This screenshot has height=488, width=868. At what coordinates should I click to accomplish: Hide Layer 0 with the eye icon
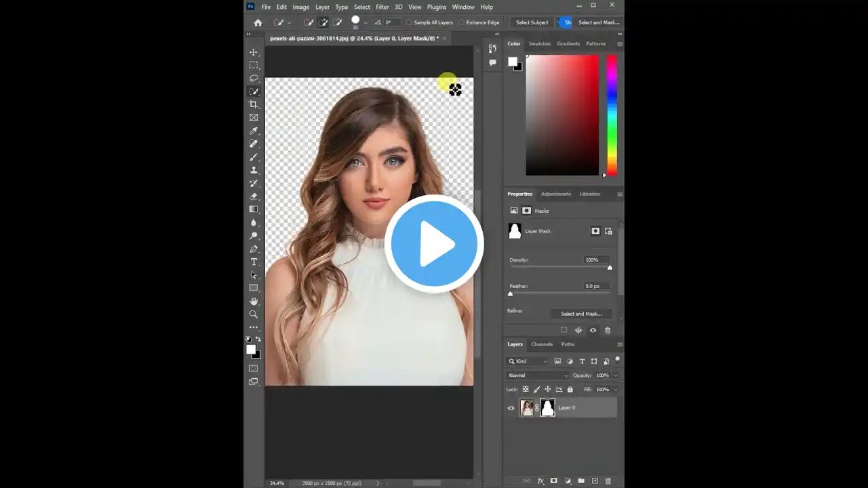pos(511,408)
